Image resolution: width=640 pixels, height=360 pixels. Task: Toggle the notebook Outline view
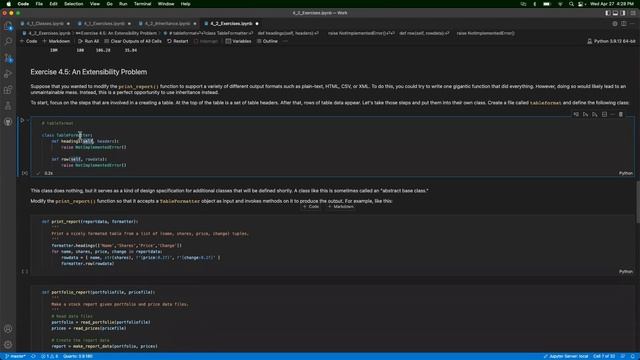(x=267, y=41)
